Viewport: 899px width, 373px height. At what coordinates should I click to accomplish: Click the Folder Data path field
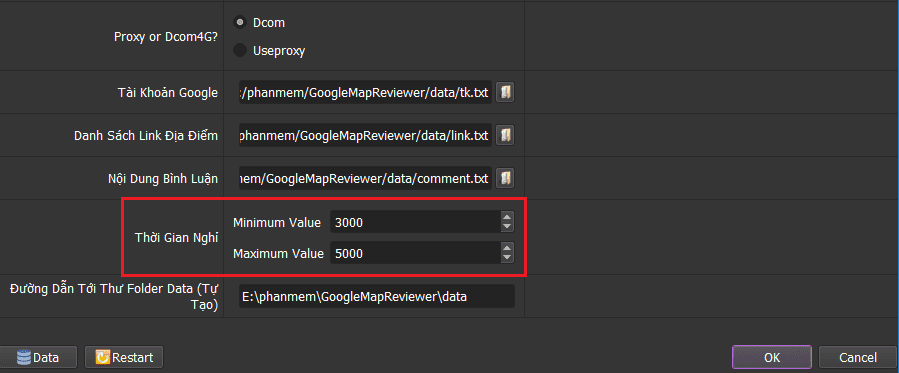pyautogui.click(x=377, y=297)
